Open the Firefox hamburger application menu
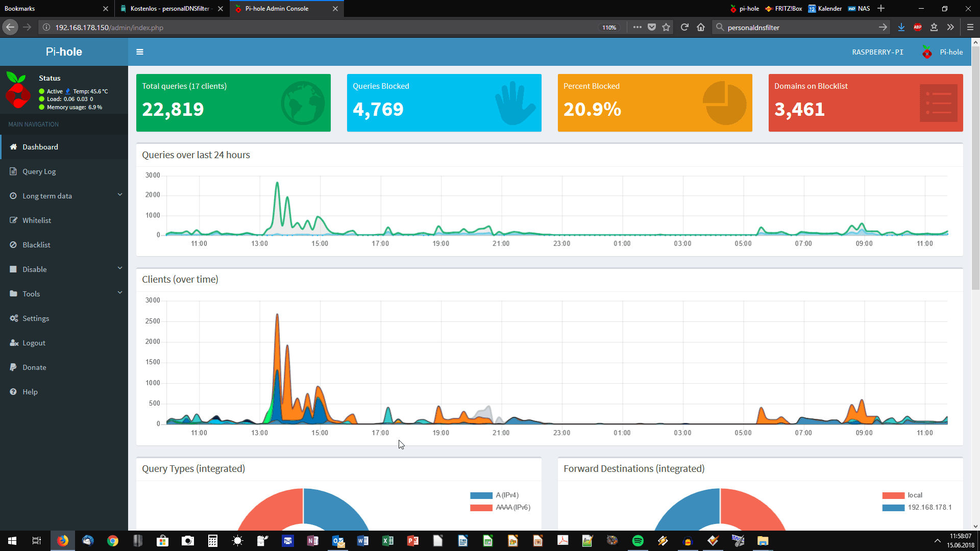980x551 pixels. coord(970,28)
